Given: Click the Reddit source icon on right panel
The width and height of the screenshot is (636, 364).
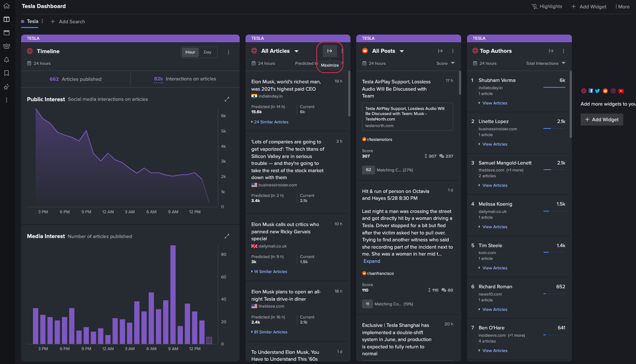Looking at the screenshot, I should coord(605,91).
